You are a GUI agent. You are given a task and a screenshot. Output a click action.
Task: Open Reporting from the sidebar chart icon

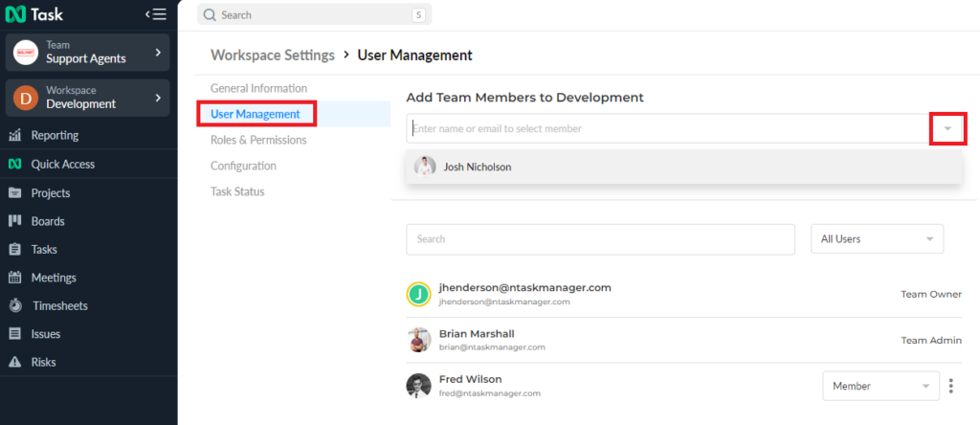coord(15,136)
